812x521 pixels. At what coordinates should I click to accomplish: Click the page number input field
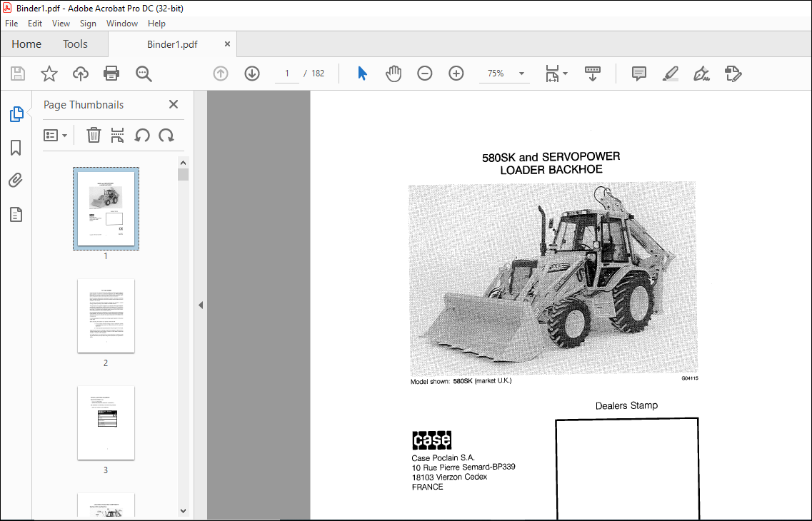tap(286, 74)
